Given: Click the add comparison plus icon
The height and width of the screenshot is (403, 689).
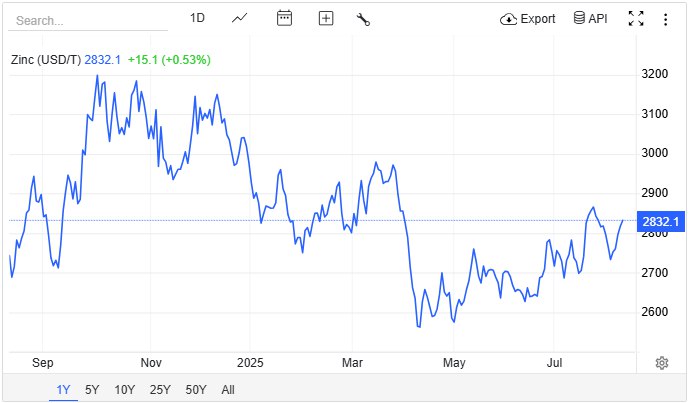Looking at the screenshot, I should 326,18.
